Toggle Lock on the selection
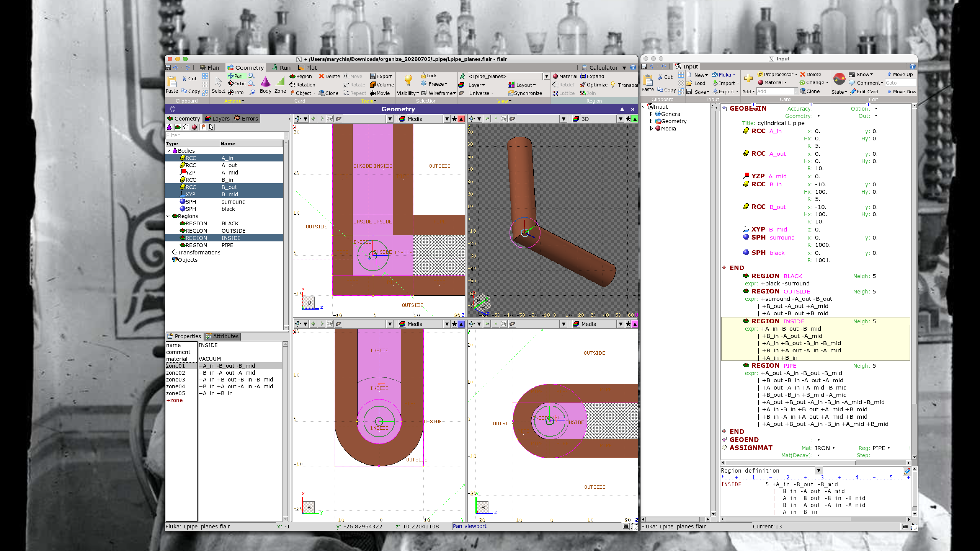The image size is (980, 551). coord(429,76)
